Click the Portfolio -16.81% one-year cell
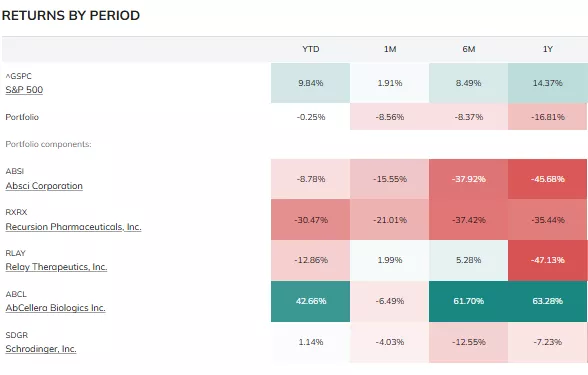 [x=548, y=117]
